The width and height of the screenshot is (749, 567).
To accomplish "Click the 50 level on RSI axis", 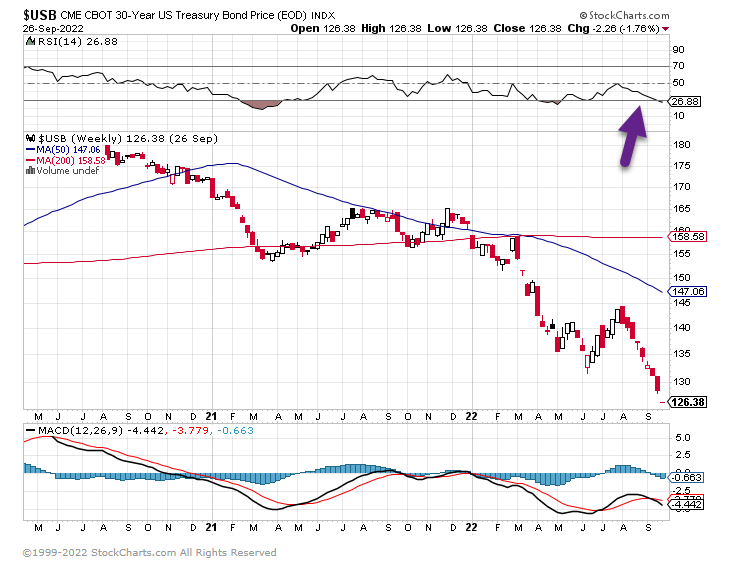I will tap(678, 83).
